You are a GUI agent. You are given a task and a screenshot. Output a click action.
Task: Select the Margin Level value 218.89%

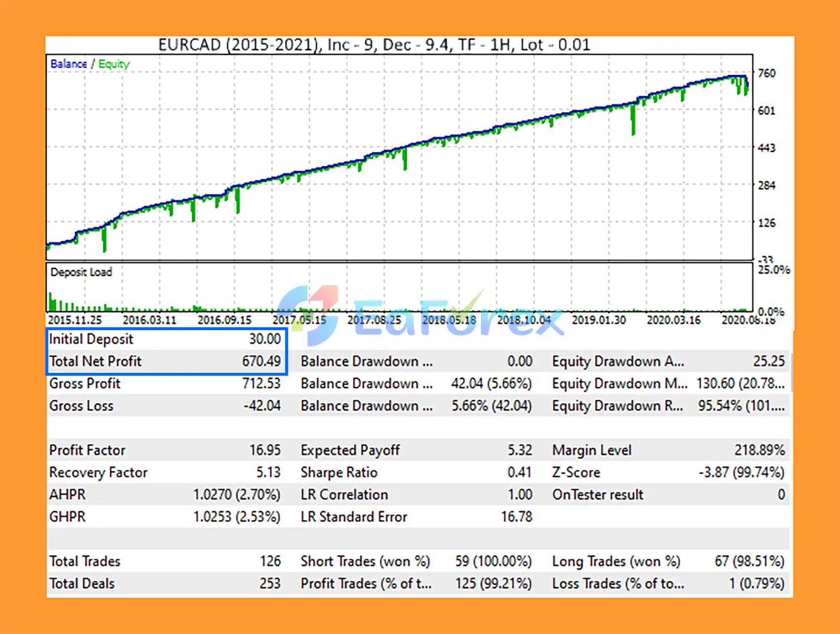click(759, 450)
